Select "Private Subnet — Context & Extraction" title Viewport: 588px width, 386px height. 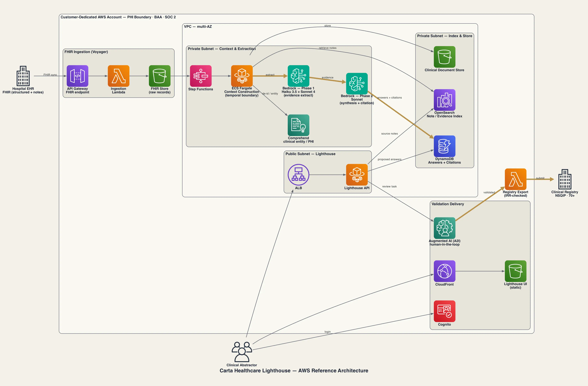tap(222, 49)
